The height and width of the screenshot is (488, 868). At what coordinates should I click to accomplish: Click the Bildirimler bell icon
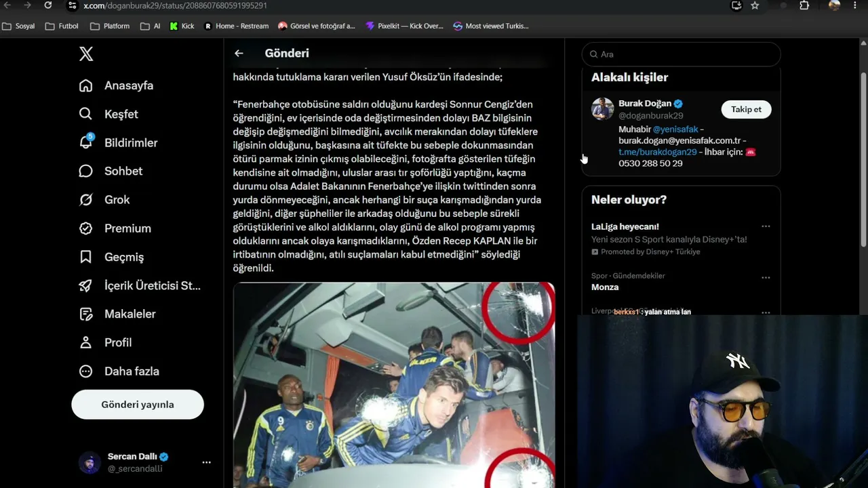click(x=85, y=142)
